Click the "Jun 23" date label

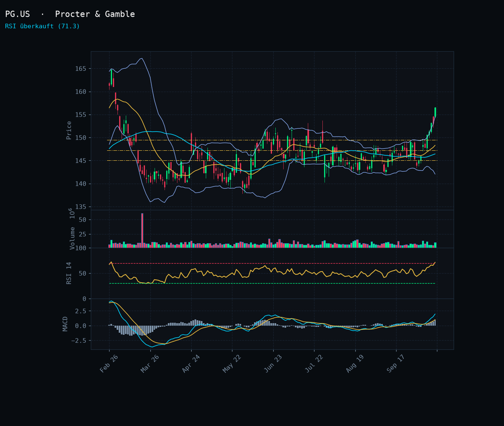coord(273,364)
